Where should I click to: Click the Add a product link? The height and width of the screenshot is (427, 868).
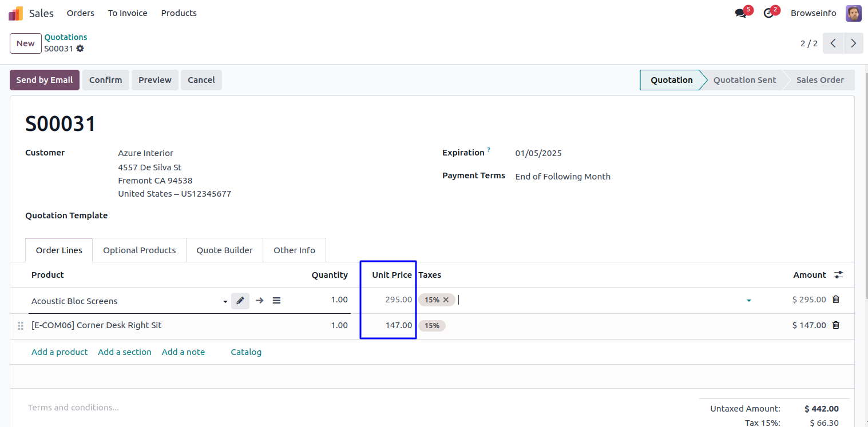60,352
